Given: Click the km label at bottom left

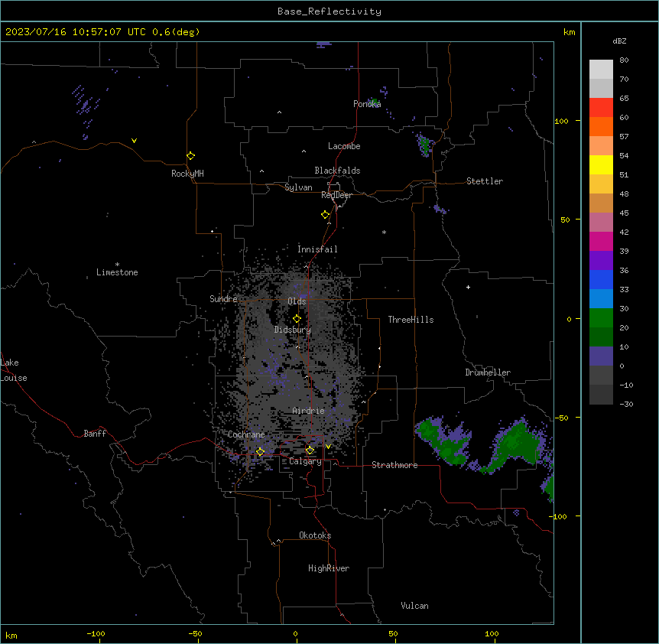Looking at the screenshot, I should (x=11, y=636).
